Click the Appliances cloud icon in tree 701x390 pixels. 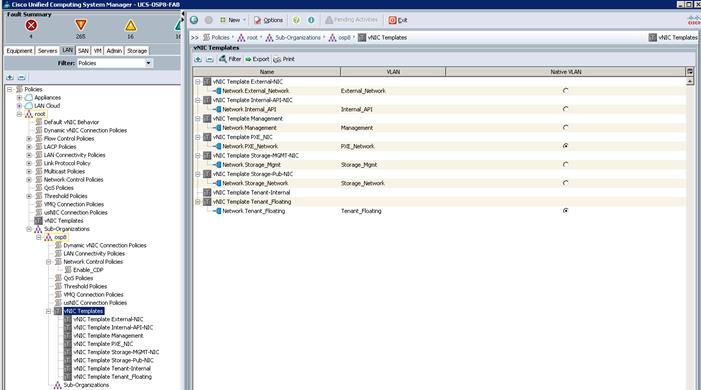pos(29,98)
